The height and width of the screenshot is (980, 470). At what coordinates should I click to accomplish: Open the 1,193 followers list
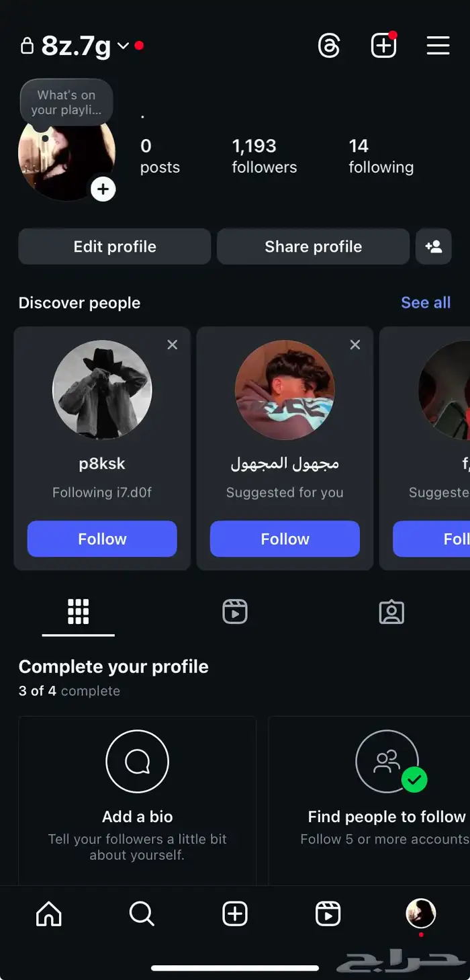(265, 156)
